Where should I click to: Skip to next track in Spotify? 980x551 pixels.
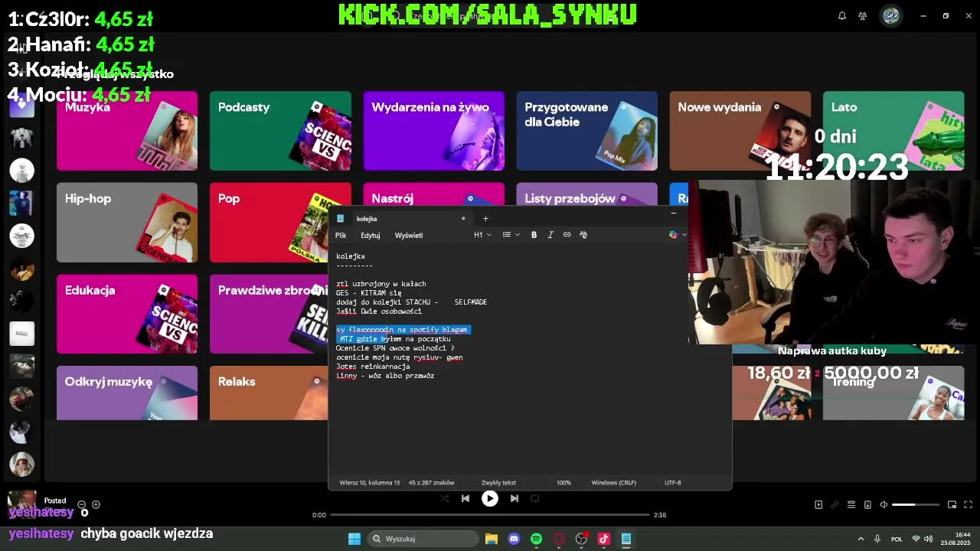coord(514,498)
